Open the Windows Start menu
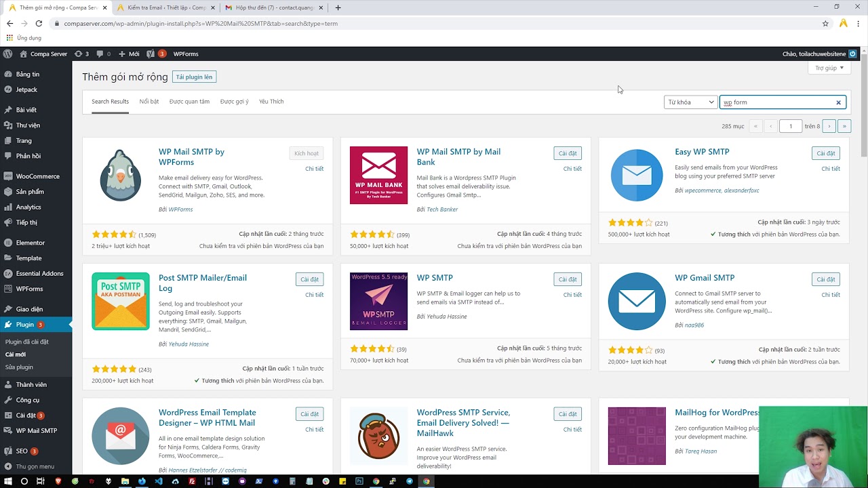This screenshot has height=488, width=868. 8,481
